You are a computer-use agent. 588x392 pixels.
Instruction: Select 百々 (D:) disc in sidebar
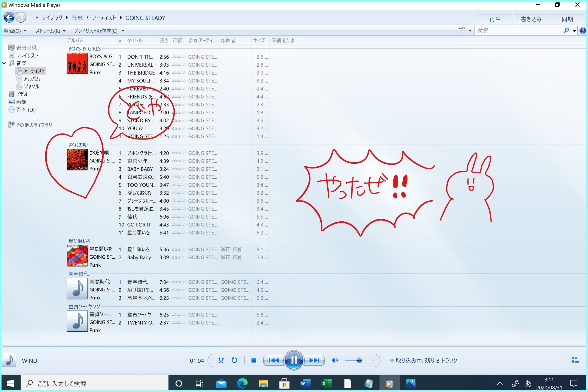(x=22, y=110)
